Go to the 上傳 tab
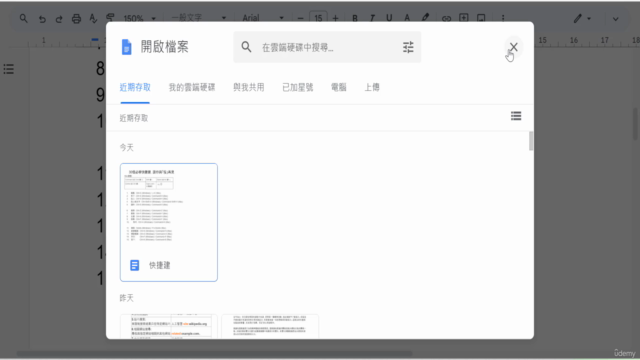This screenshot has width=640, height=360. tap(372, 87)
